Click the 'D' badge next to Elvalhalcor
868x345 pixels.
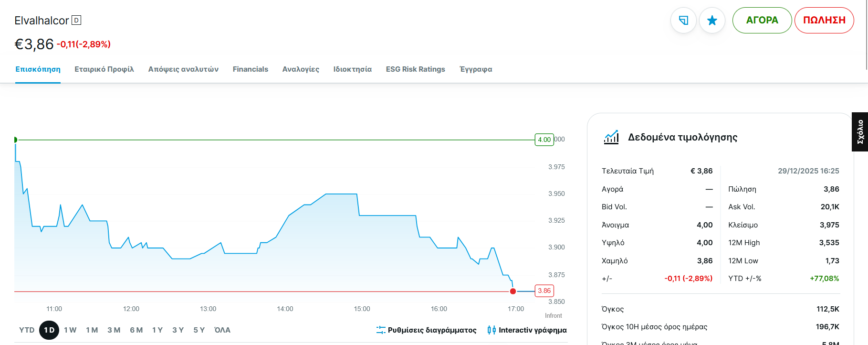coord(76,20)
